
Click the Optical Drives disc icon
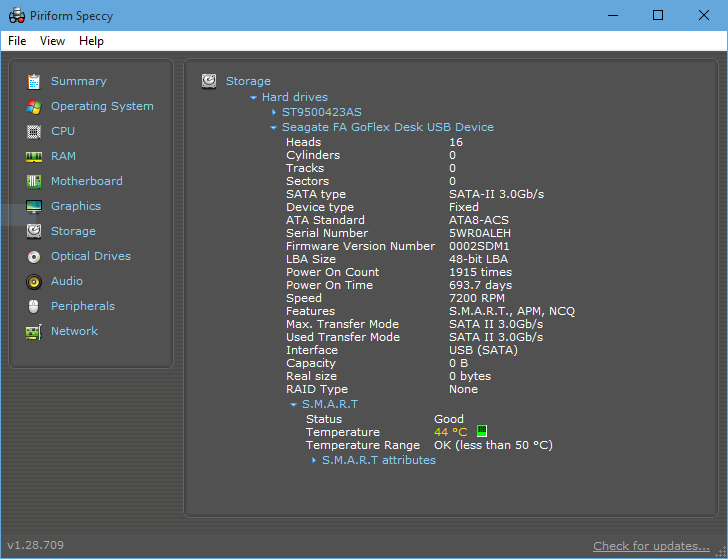point(34,256)
